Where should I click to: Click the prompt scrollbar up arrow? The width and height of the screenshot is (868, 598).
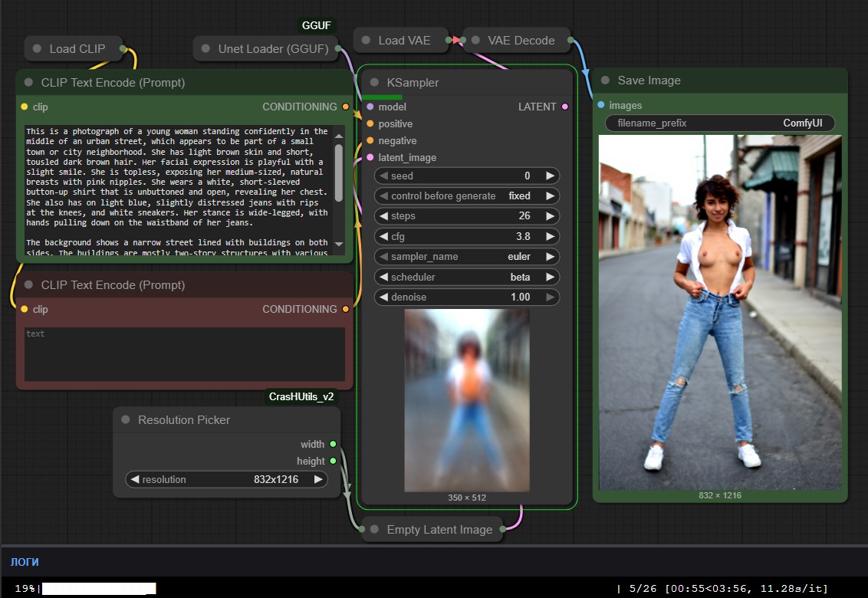(339, 136)
